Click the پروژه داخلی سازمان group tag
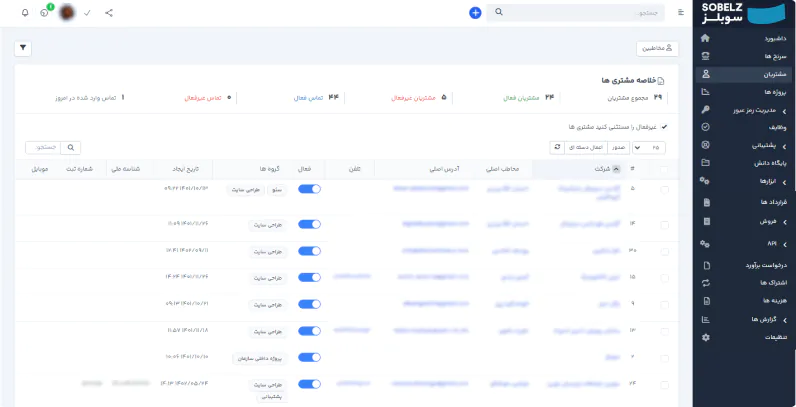The height and width of the screenshot is (407, 796). tap(260, 359)
